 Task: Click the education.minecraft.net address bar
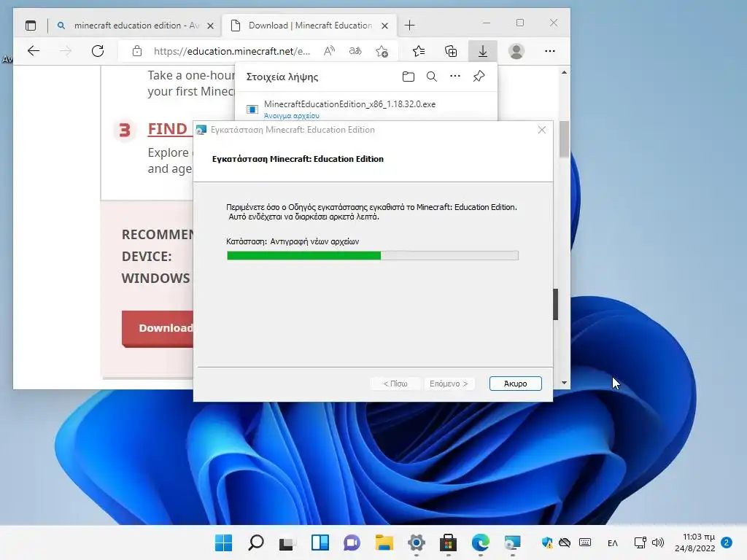coord(231,51)
